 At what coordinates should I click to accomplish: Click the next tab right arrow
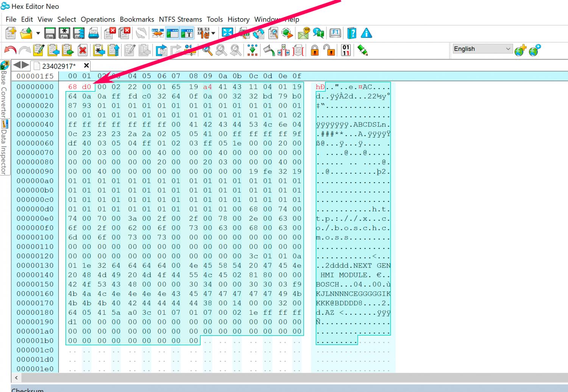[25, 65]
